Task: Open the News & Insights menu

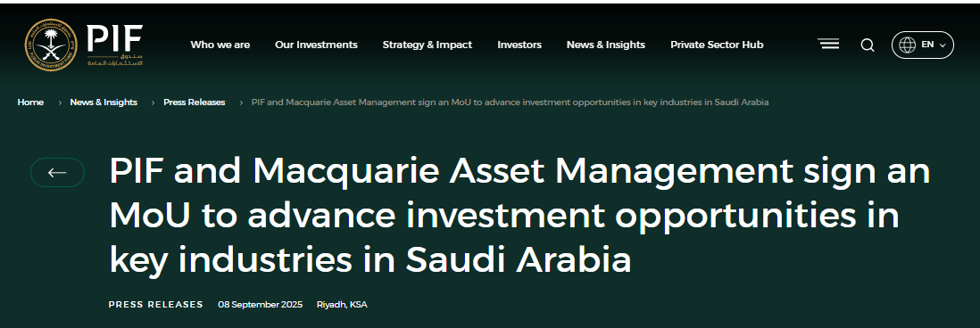Action: [606, 45]
